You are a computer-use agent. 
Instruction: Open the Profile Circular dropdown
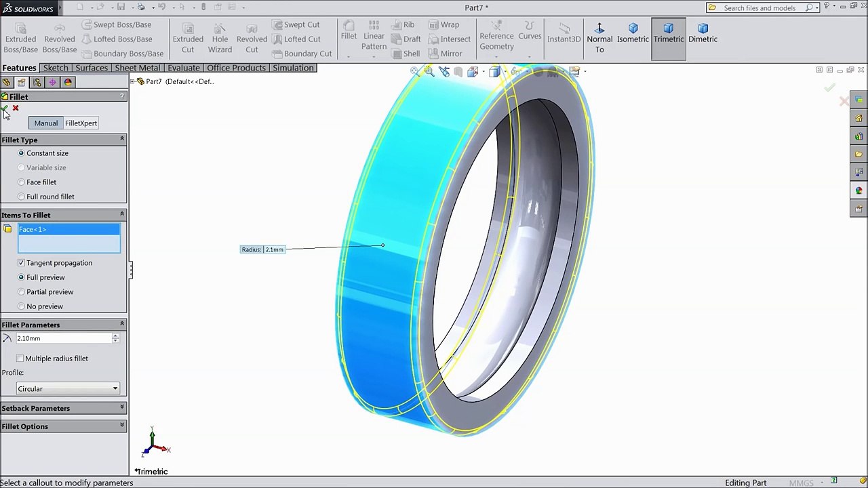point(68,389)
